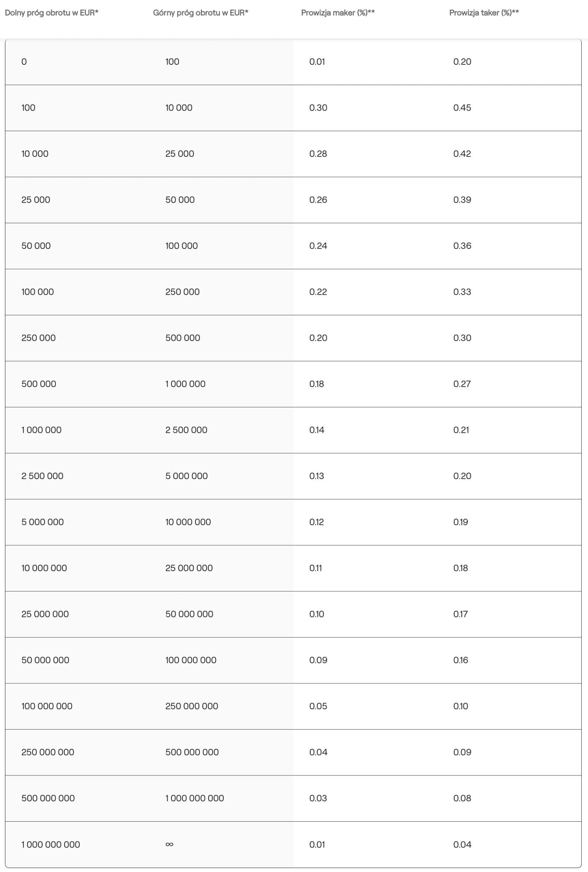The image size is (588, 872).
Task: Click the 0.28 maker fee cell
Action: pyautogui.click(x=318, y=154)
